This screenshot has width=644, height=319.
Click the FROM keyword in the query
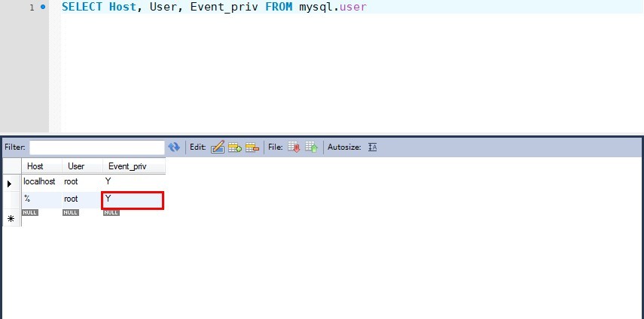279,7
